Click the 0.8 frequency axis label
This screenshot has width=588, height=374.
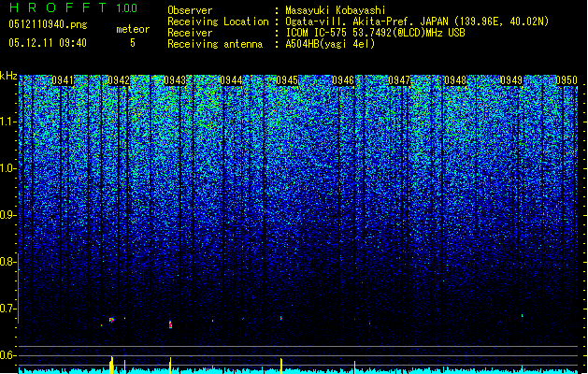tap(7, 262)
